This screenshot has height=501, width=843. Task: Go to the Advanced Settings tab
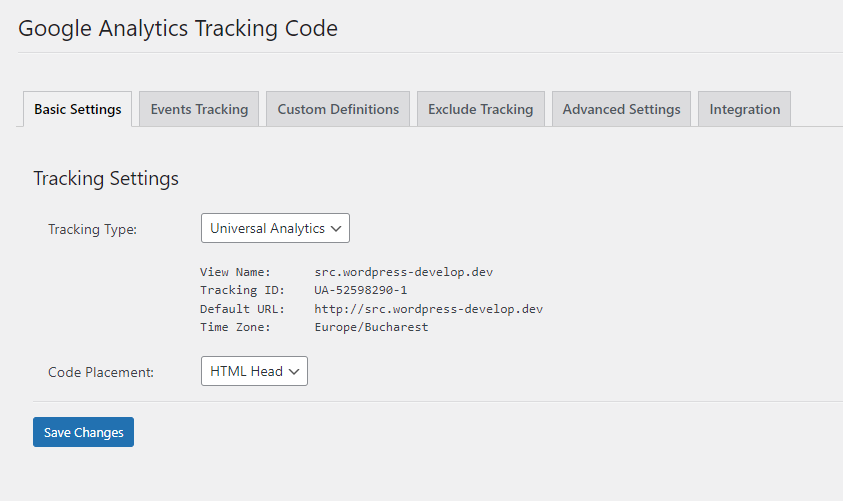[621, 109]
